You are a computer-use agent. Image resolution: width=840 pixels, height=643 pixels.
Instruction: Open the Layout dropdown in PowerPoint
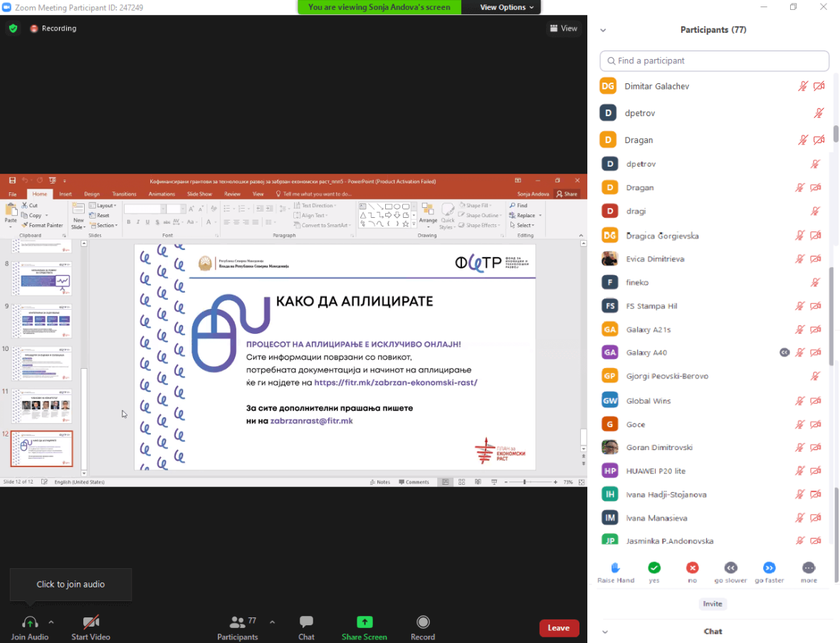(x=103, y=205)
